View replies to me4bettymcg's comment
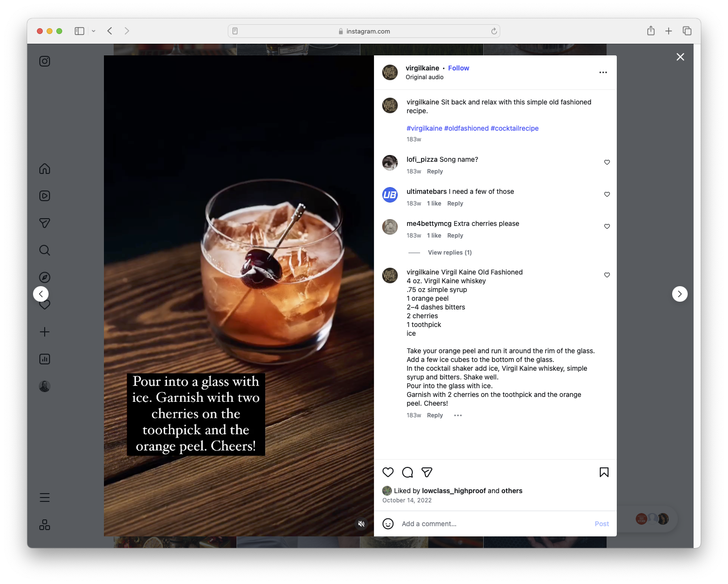 coord(449,252)
